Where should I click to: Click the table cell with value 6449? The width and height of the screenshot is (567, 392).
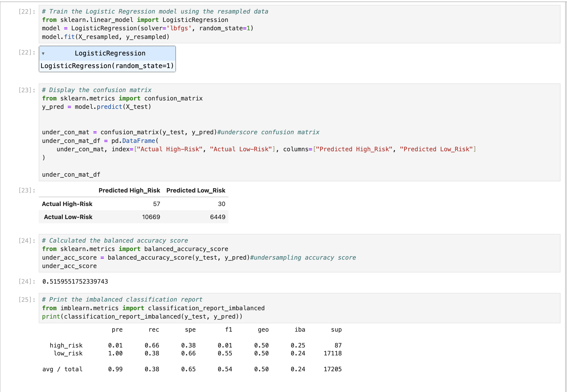pos(218,217)
